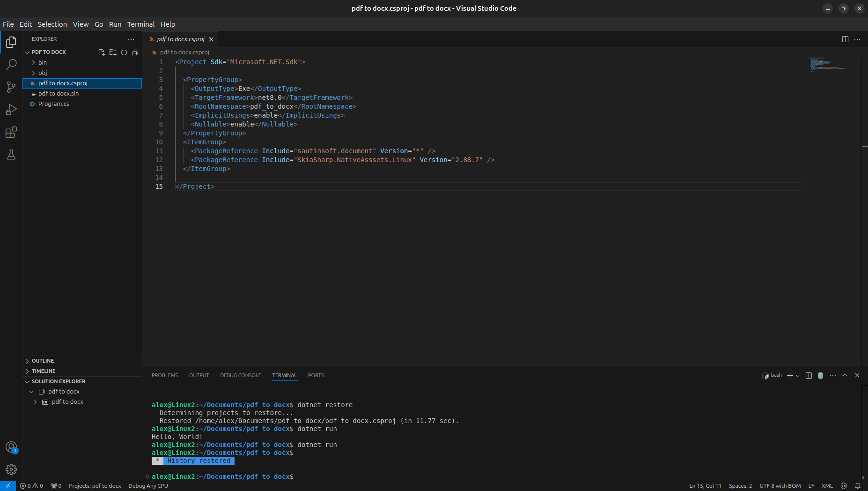
Task: Expand the OUTLINE section
Action: coord(43,361)
